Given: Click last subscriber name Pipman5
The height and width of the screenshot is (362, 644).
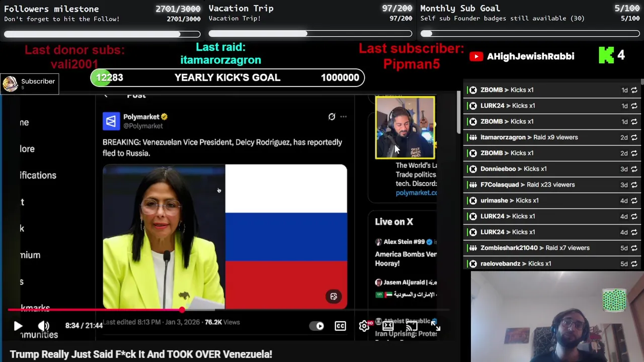Looking at the screenshot, I should [x=412, y=64].
